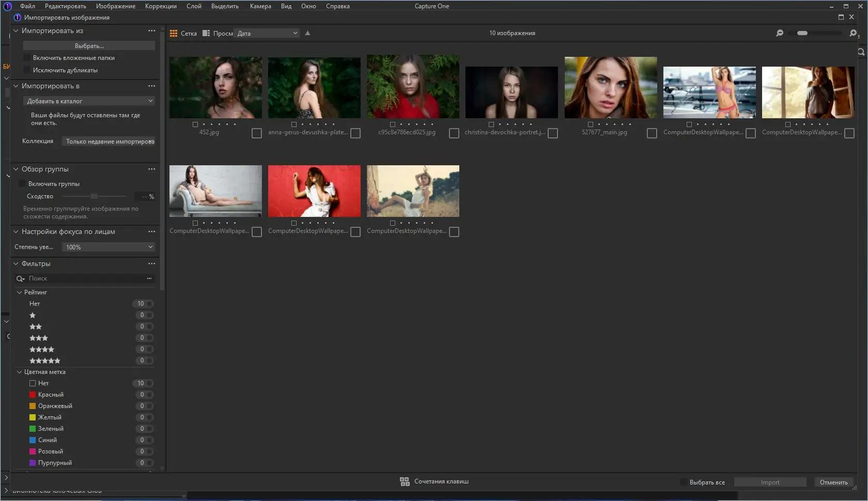868x501 pixels.
Task: Tick the Исключить дубликаты checkbox
Action: point(27,70)
